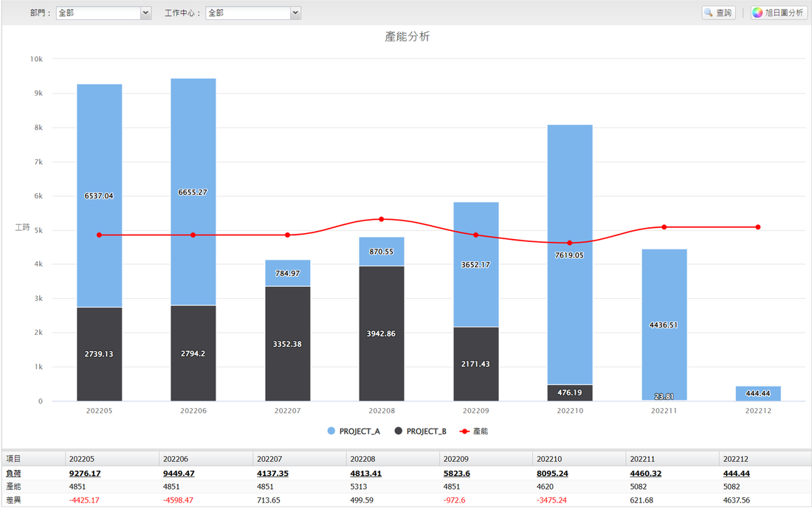Select the 產能 line point at 202208

click(382, 219)
